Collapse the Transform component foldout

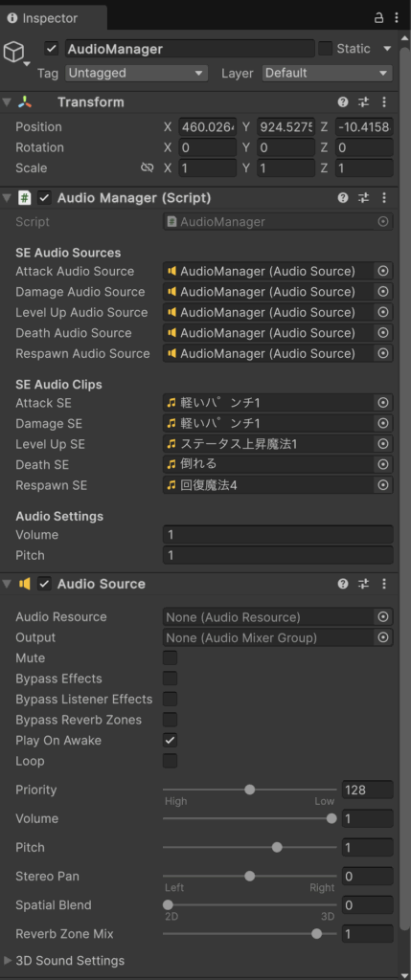click(7, 101)
